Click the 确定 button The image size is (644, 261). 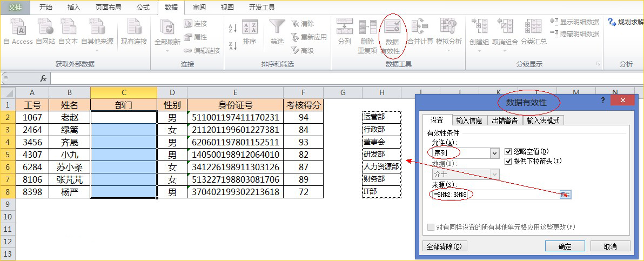coord(565,246)
